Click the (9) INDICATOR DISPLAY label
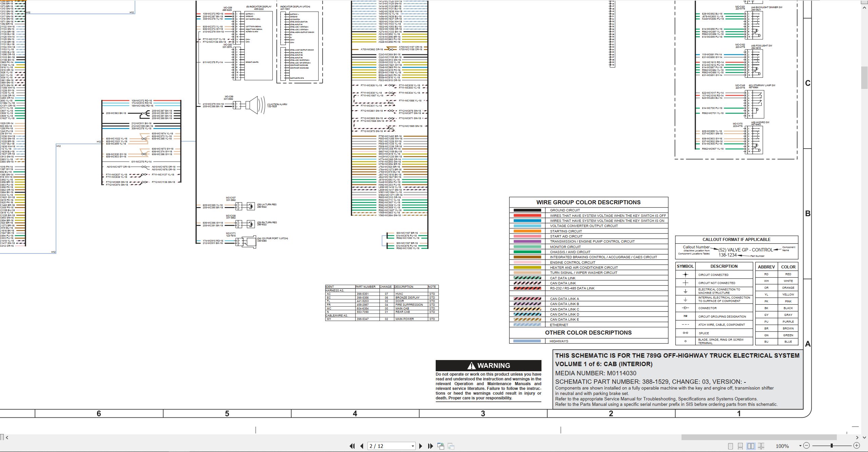 [x=259, y=7]
